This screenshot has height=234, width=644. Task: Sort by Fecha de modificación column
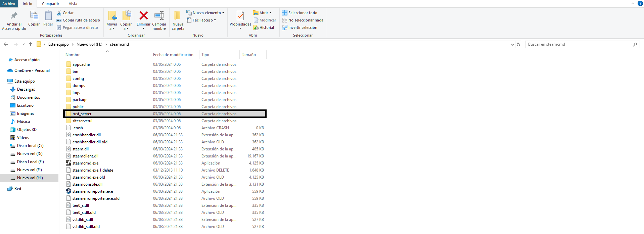(173, 55)
